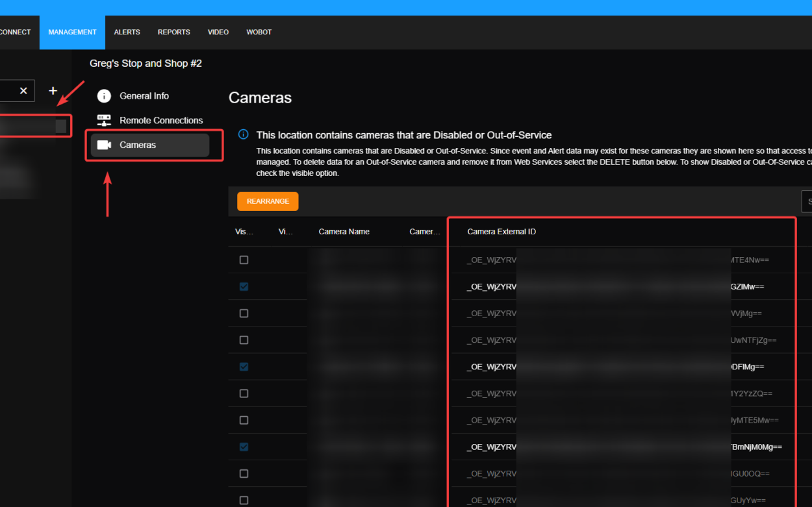
Task: Click the external ID cell ending UwNTFjZg==
Action: (x=621, y=340)
